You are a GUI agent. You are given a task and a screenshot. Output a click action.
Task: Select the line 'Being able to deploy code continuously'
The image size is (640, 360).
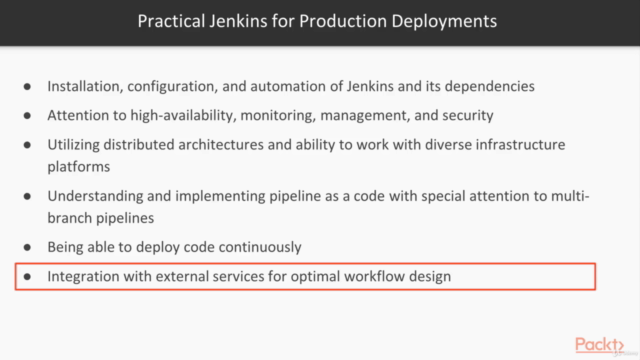click(x=174, y=247)
